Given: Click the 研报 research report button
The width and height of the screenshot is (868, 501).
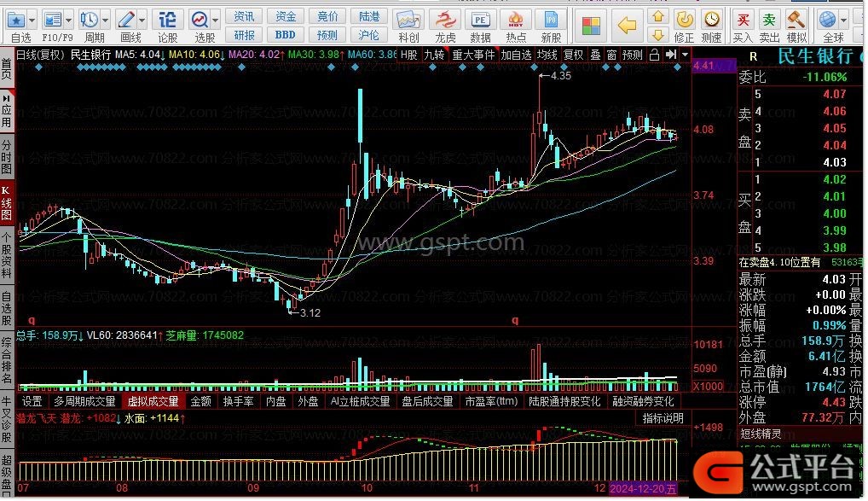Looking at the screenshot, I should click(244, 36).
